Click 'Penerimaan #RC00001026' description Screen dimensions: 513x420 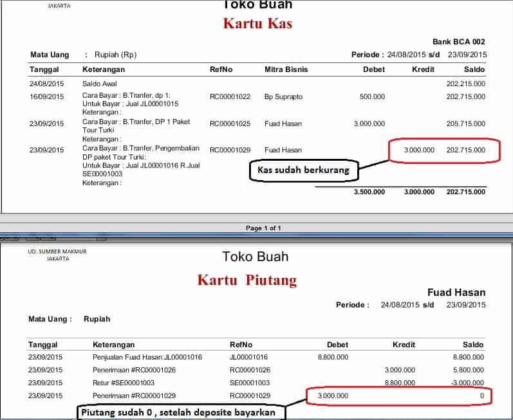click(x=134, y=370)
